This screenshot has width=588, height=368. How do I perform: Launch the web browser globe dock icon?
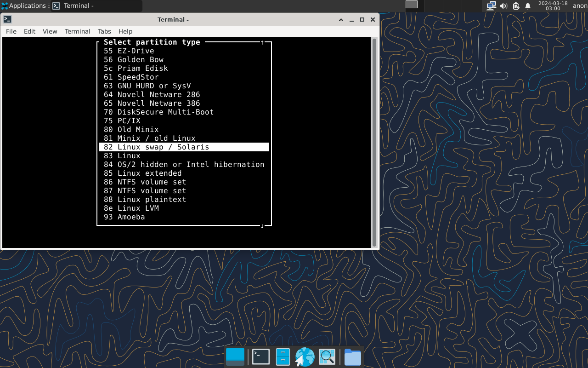pyautogui.click(x=305, y=357)
